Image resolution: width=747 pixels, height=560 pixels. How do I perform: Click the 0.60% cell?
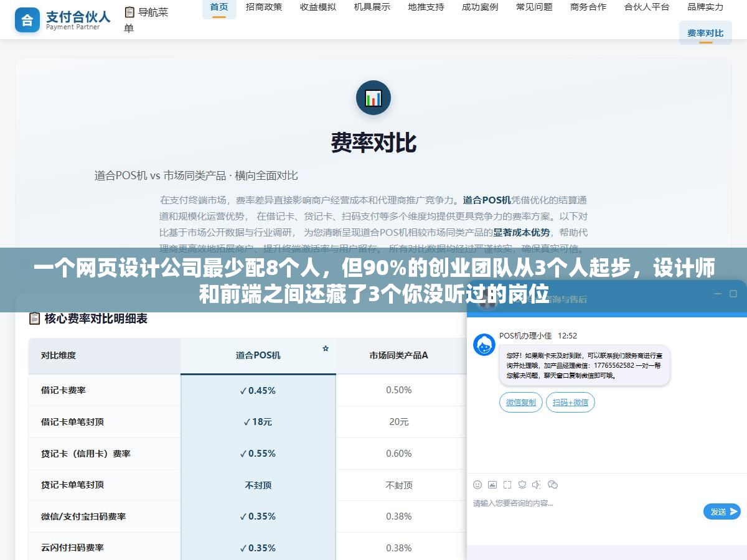point(399,454)
